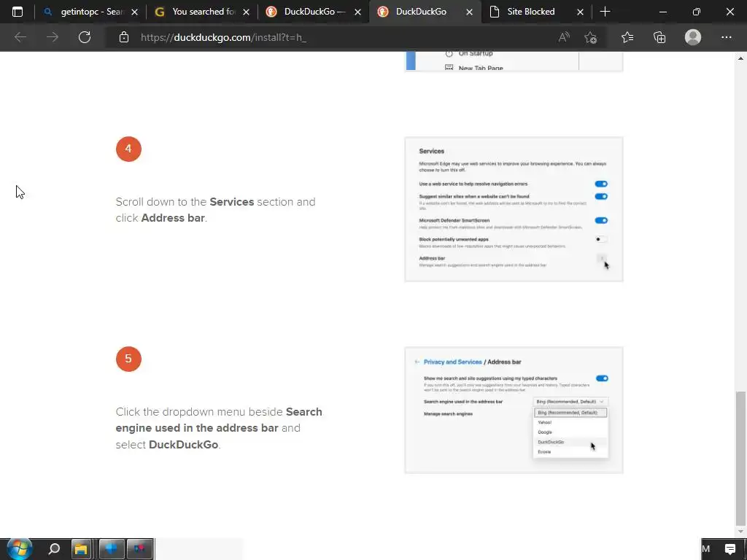747x560 pixels.
Task: Open taskbar search magnifier
Action: 54,549
